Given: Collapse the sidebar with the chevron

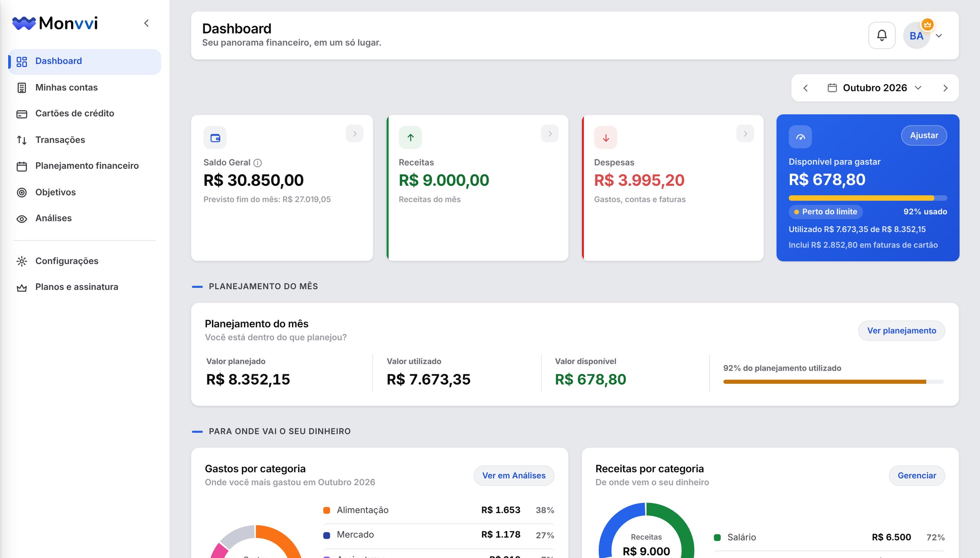Looking at the screenshot, I should click(147, 23).
